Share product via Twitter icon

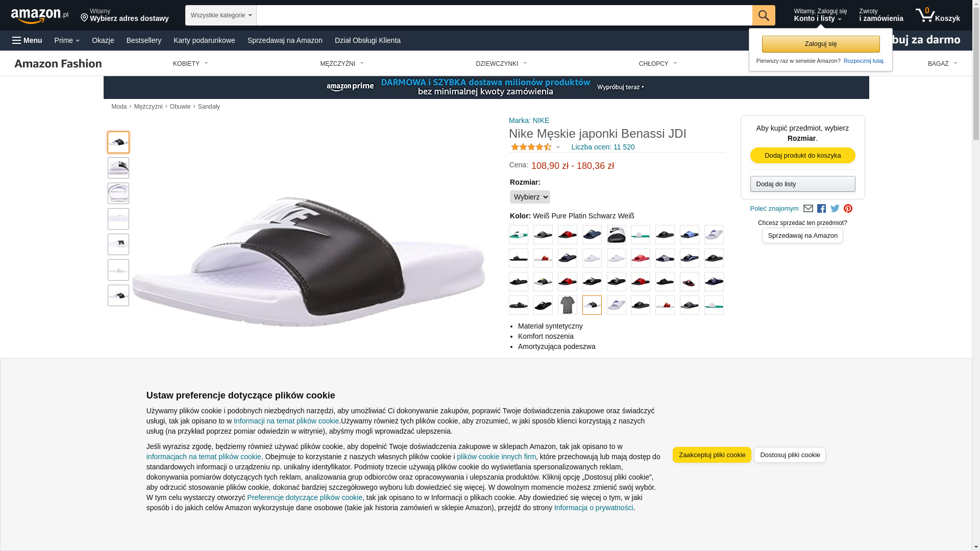click(835, 209)
